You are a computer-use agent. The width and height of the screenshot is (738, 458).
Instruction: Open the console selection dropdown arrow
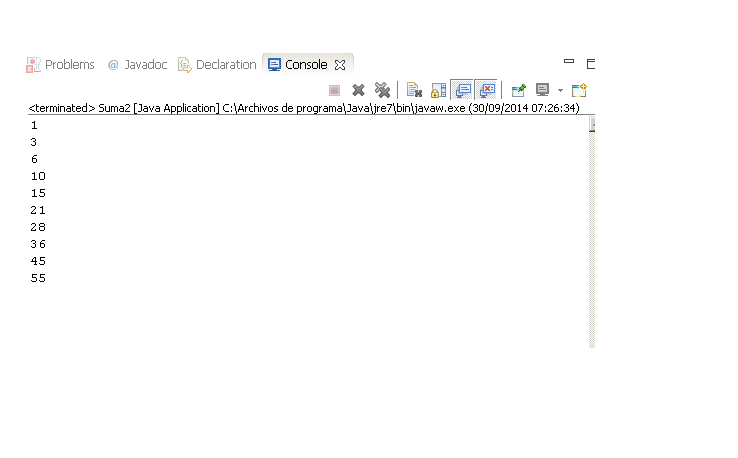pyautogui.click(x=560, y=90)
